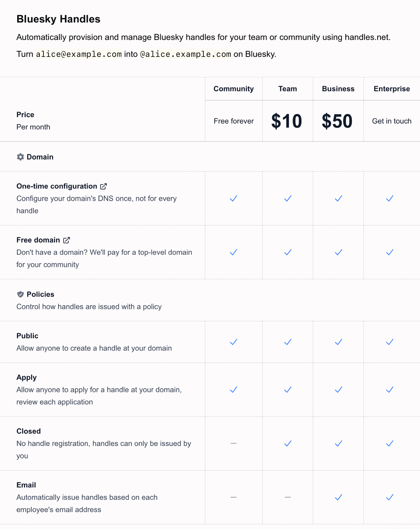This screenshot has width=420, height=529.
Task: Click Team dash in Email row
Action: [288, 497]
